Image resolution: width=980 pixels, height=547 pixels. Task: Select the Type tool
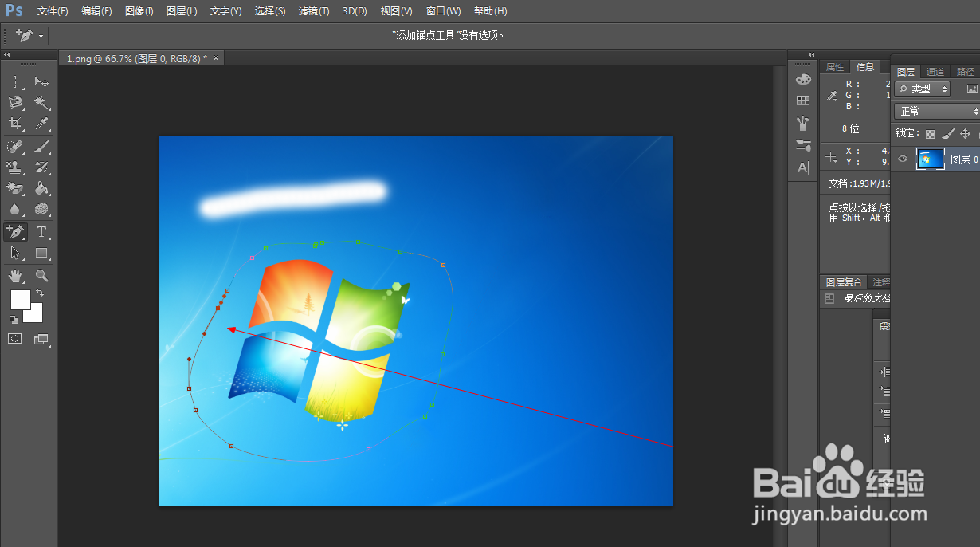point(41,232)
